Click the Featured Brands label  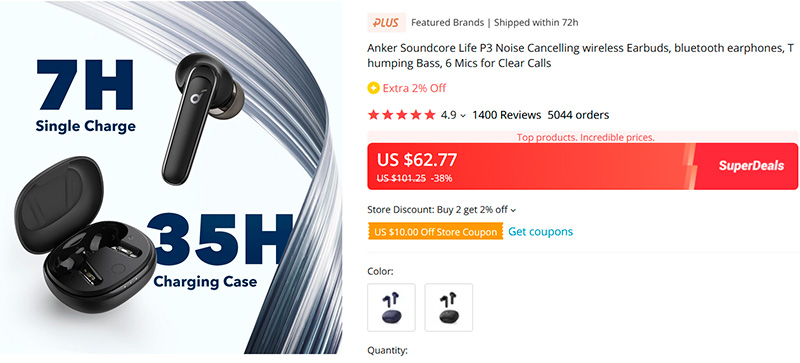447,23
